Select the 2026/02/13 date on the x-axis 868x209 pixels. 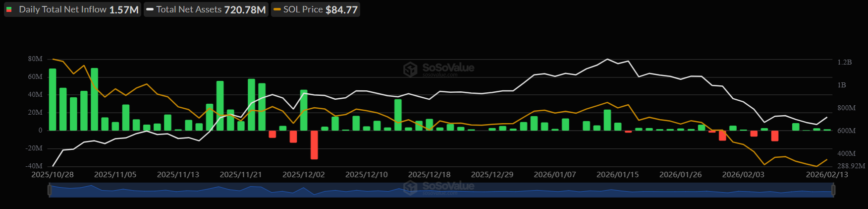pyautogui.click(x=826, y=175)
